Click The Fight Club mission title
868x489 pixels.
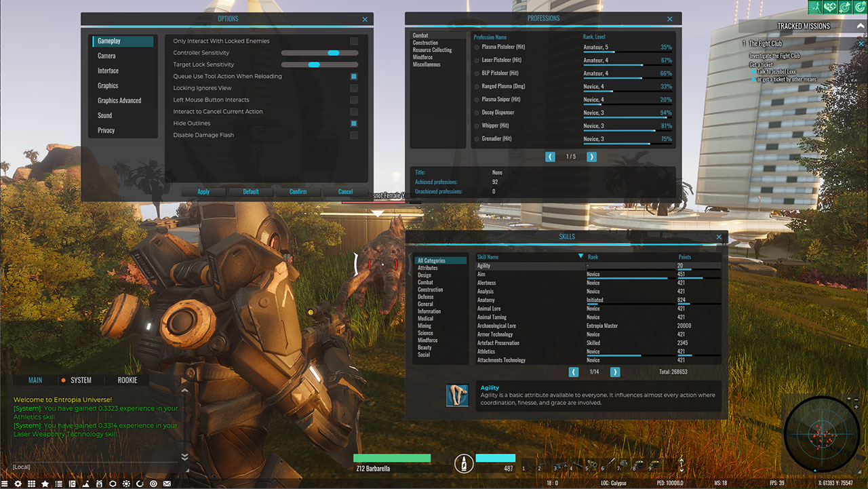(766, 43)
